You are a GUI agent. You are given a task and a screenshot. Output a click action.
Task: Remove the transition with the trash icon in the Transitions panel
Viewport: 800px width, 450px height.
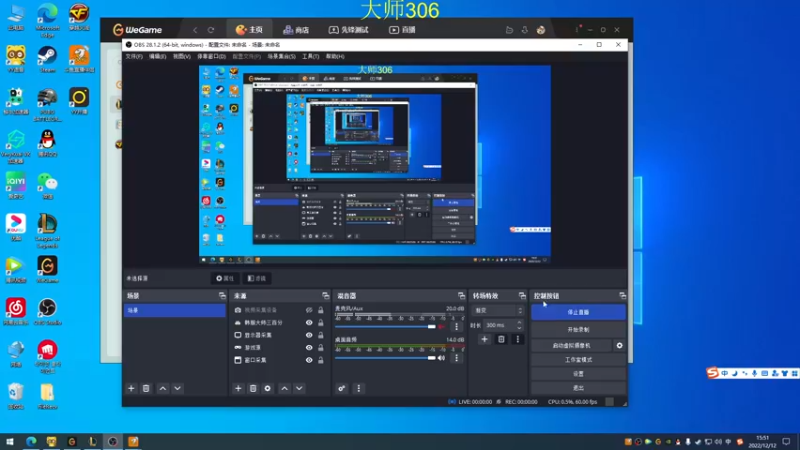[501, 339]
